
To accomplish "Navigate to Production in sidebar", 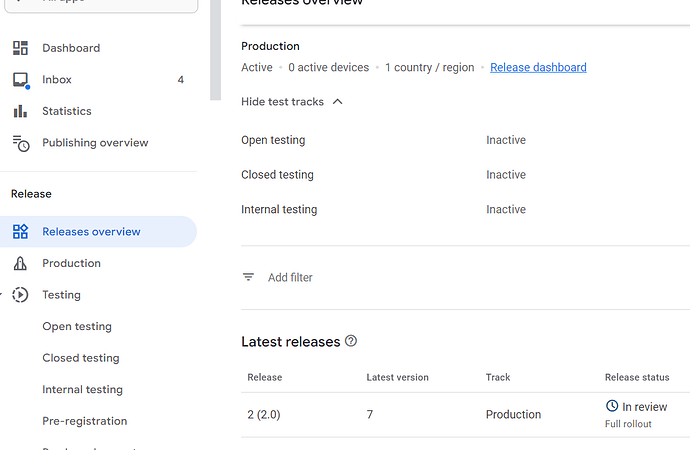I will [71, 263].
